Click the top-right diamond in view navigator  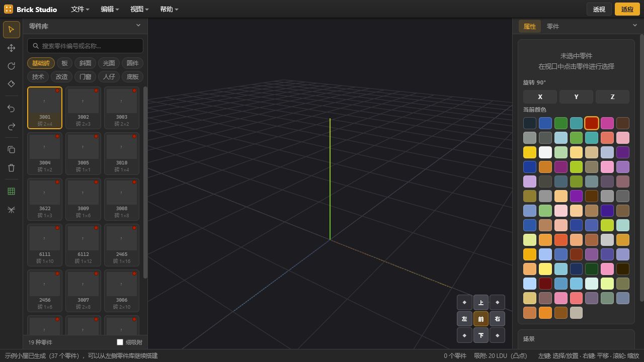point(497,303)
